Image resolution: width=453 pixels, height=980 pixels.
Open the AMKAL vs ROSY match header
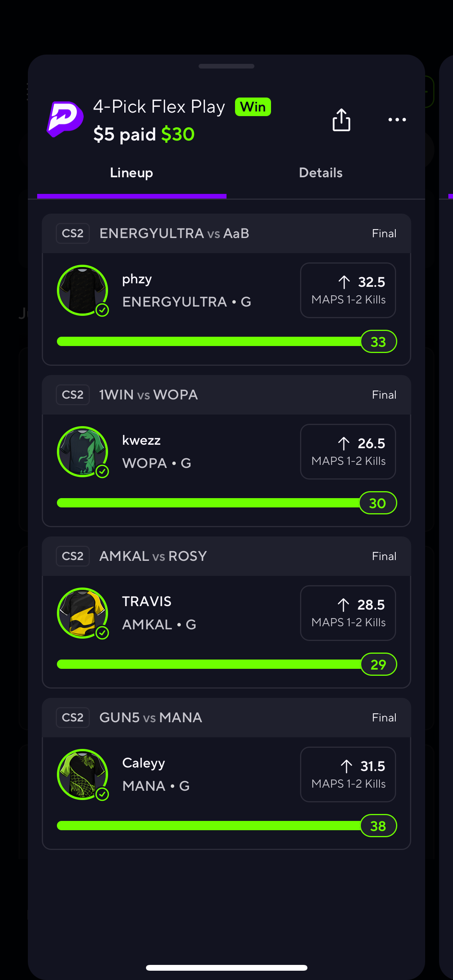click(226, 556)
